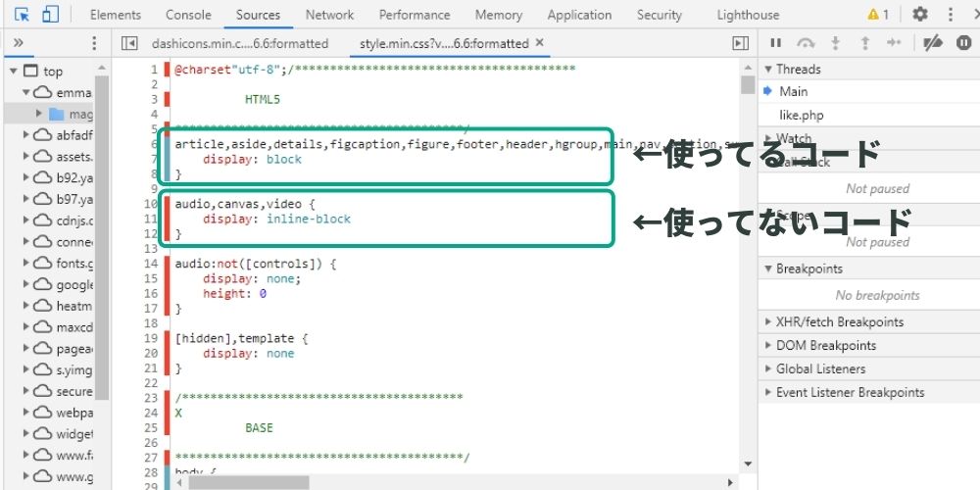Switch to the dashicons.min.css file tab

240,44
